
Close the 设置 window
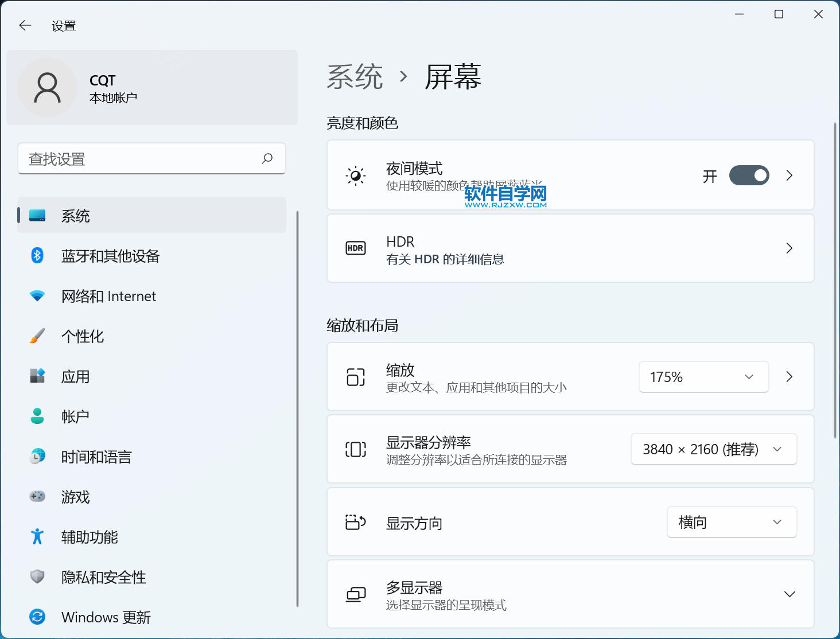[x=819, y=14]
